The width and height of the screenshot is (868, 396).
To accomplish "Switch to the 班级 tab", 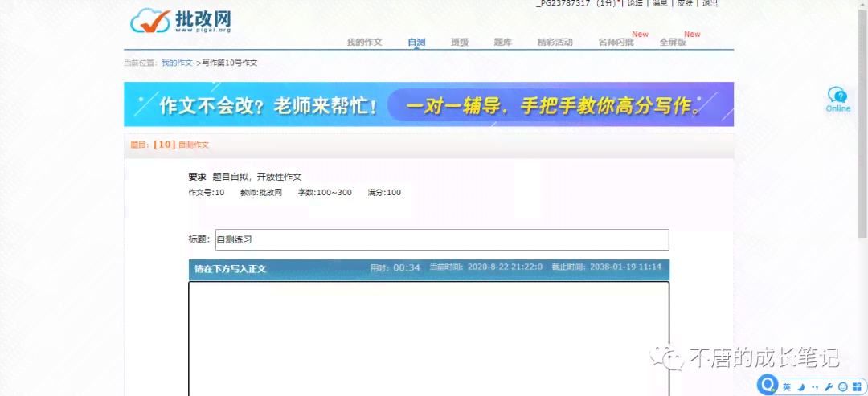I will (x=460, y=42).
